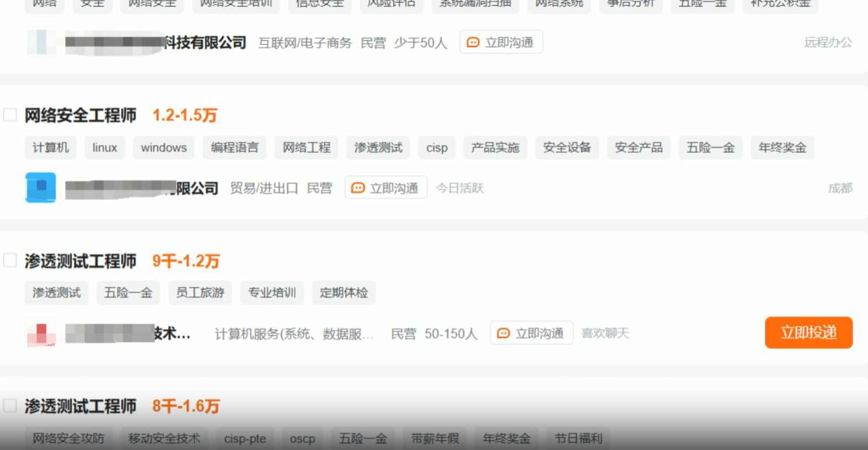The height and width of the screenshot is (450, 868).
Task: Click the 带薪年假 tag
Action: coord(435,438)
